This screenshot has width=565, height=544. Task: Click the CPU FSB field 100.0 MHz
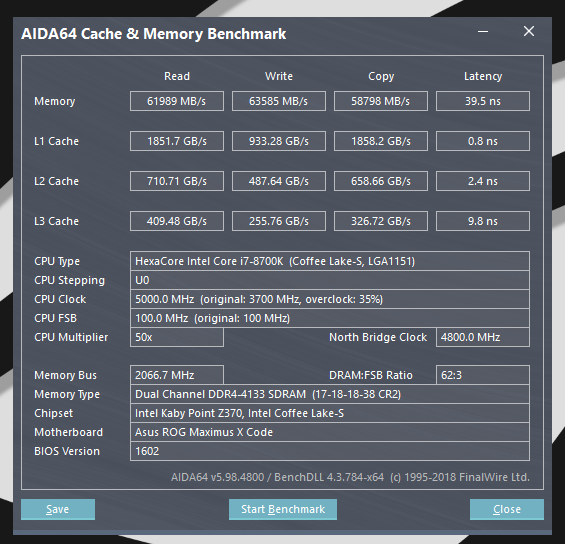[330, 318]
